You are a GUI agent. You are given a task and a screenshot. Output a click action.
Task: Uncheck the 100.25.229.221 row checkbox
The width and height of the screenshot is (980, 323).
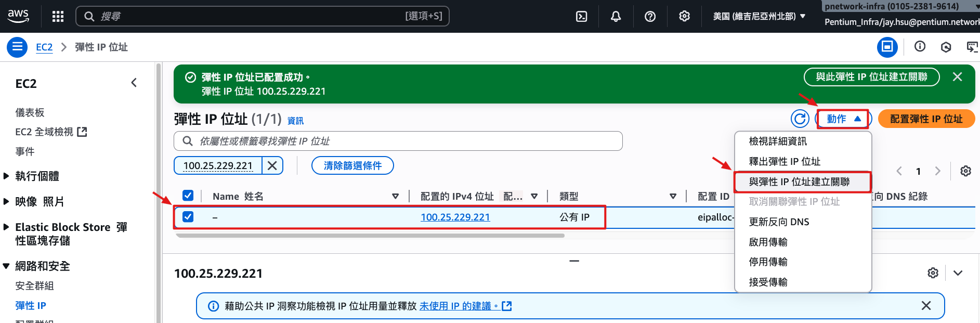188,217
